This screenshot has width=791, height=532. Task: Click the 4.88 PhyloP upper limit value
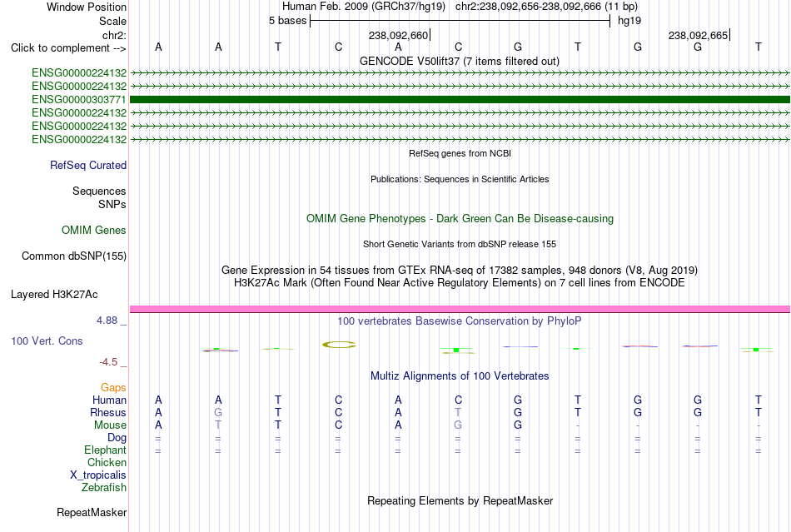tap(107, 321)
